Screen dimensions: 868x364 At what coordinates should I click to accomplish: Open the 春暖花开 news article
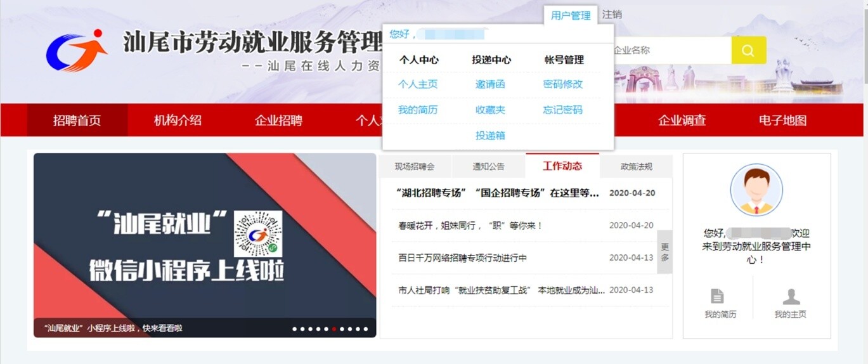click(x=470, y=226)
